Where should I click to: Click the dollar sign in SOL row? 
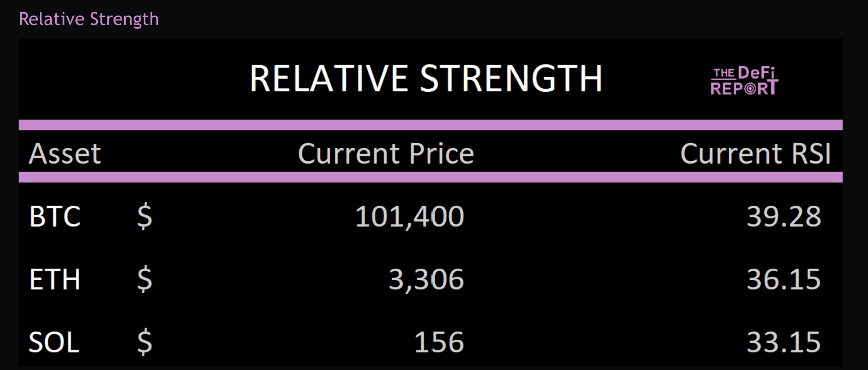click(145, 342)
